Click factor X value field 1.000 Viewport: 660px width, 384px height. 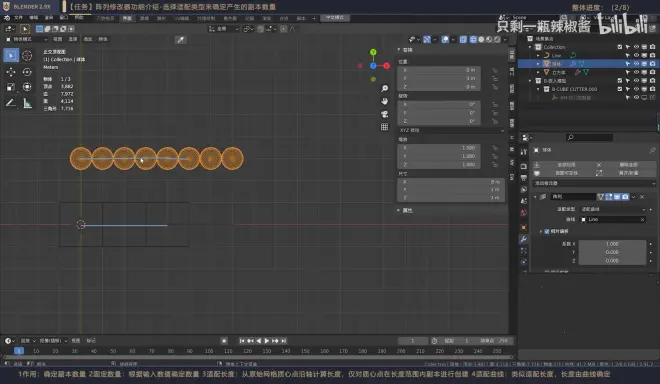click(x=612, y=244)
